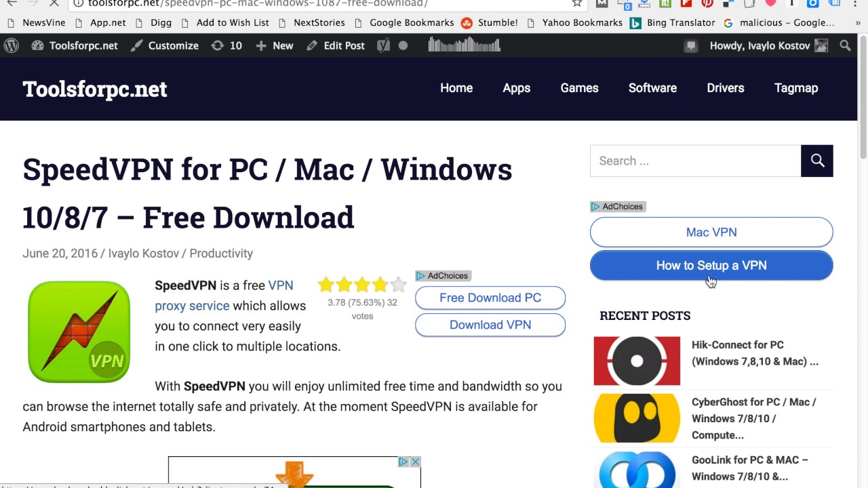Open the Pinterest extension icon

click(x=707, y=3)
